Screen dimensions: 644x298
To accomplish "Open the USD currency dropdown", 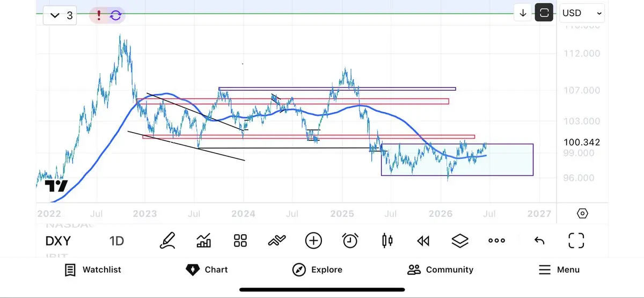I will tap(582, 13).
